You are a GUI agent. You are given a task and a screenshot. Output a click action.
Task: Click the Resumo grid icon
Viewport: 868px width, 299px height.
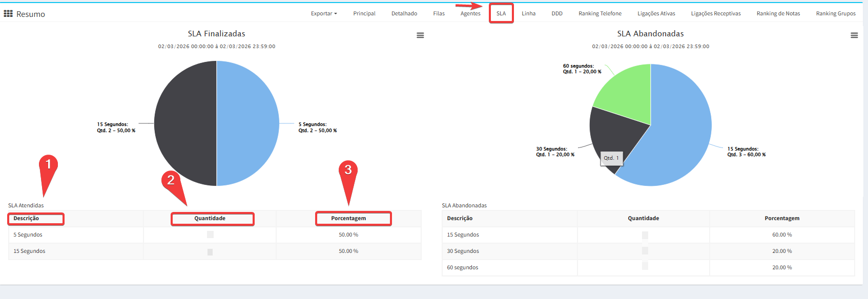pos(8,14)
